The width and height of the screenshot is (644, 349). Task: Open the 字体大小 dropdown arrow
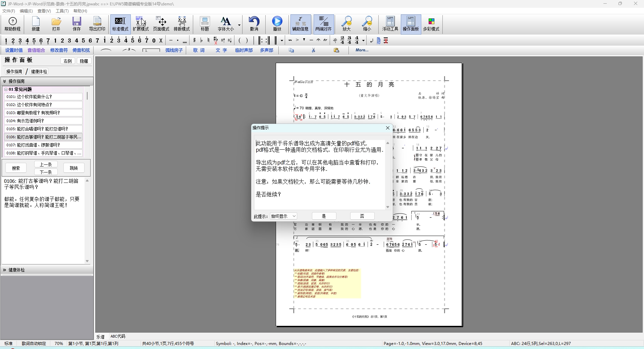click(x=239, y=25)
